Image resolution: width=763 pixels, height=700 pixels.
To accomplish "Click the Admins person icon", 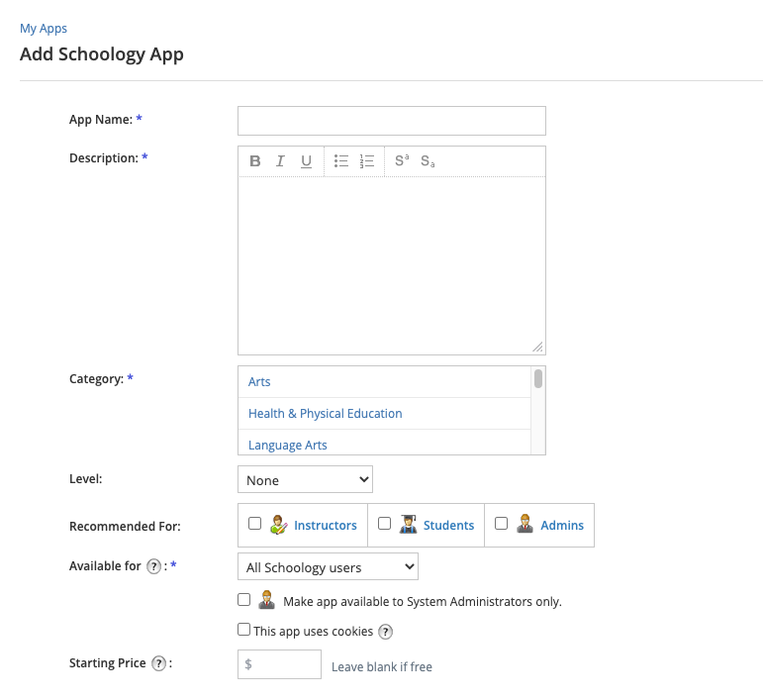I will point(525,525).
